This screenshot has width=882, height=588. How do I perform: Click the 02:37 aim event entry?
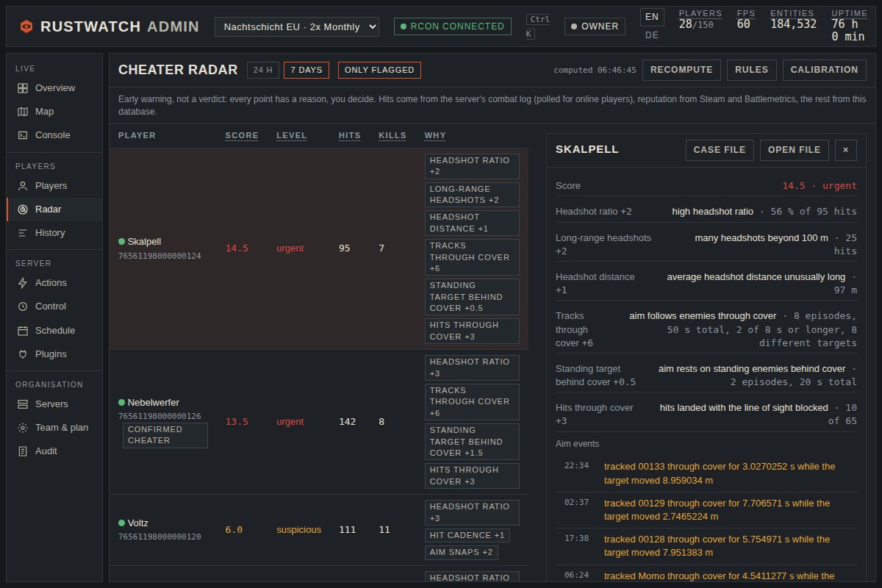[x=706, y=510]
